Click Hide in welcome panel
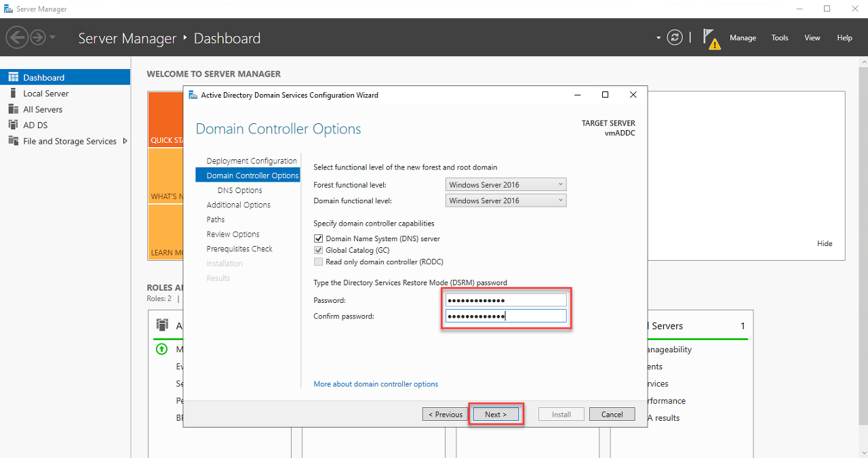Image resolution: width=868 pixels, height=458 pixels. tap(825, 243)
